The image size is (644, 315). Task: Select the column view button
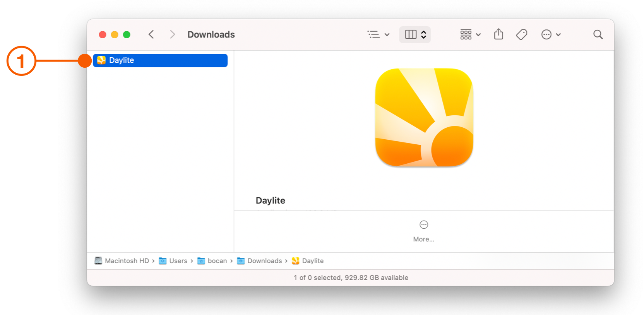click(411, 34)
